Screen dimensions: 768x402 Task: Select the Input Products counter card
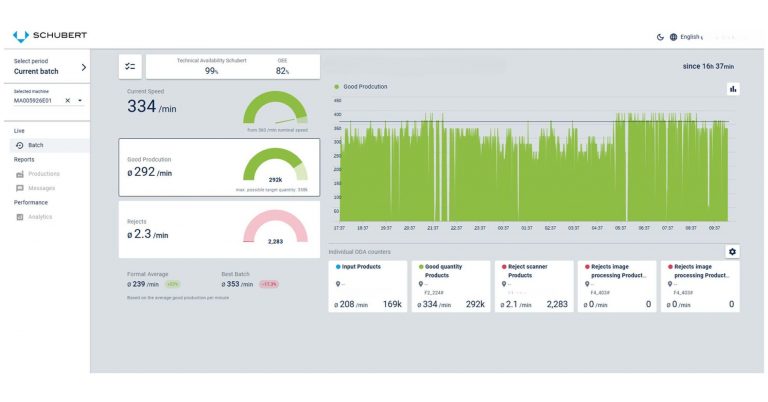click(x=367, y=286)
